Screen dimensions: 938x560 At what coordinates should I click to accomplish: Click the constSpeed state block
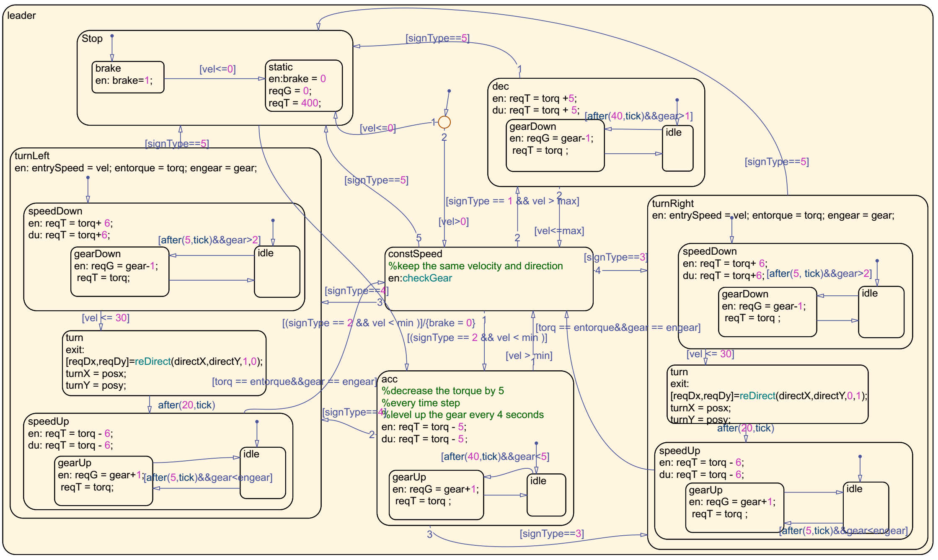pos(488,293)
